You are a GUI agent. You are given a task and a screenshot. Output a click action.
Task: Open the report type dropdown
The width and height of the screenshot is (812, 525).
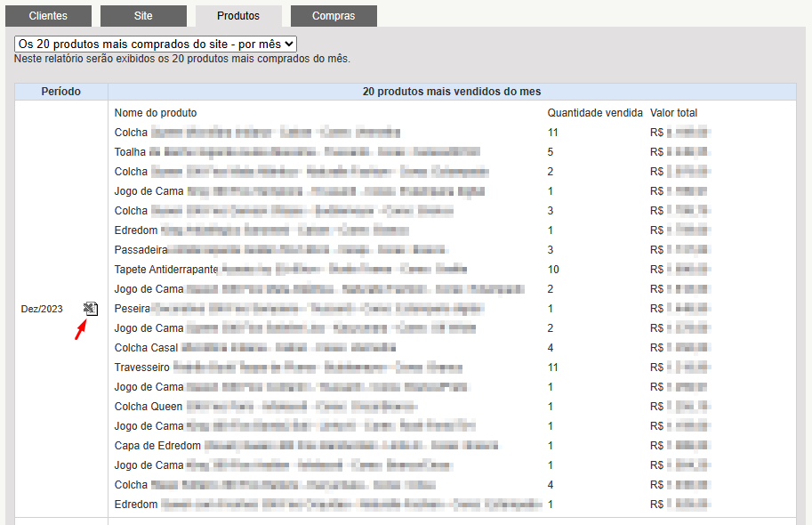click(x=156, y=44)
